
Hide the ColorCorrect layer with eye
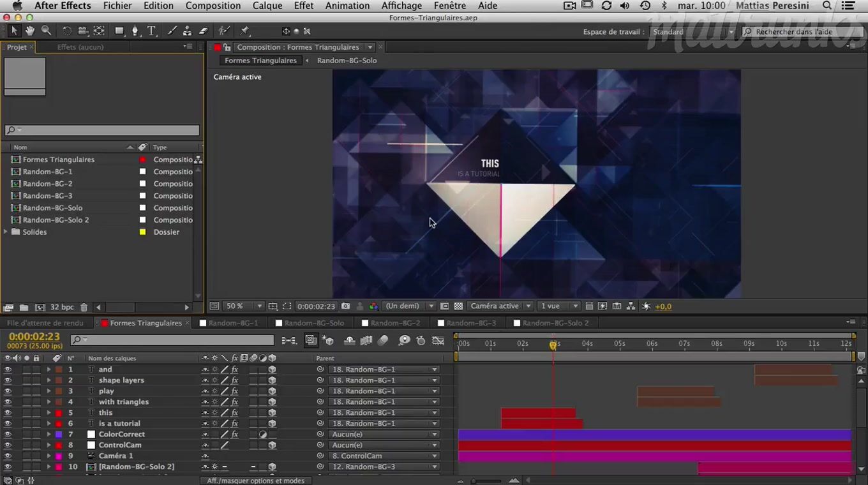pyautogui.click(x=8, y=435)
